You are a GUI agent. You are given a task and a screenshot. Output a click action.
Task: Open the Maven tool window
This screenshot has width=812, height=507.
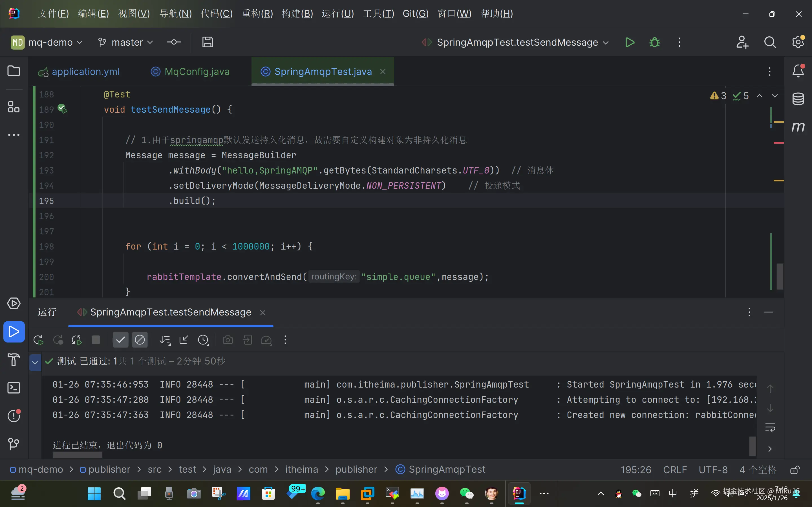coord(798,127)
